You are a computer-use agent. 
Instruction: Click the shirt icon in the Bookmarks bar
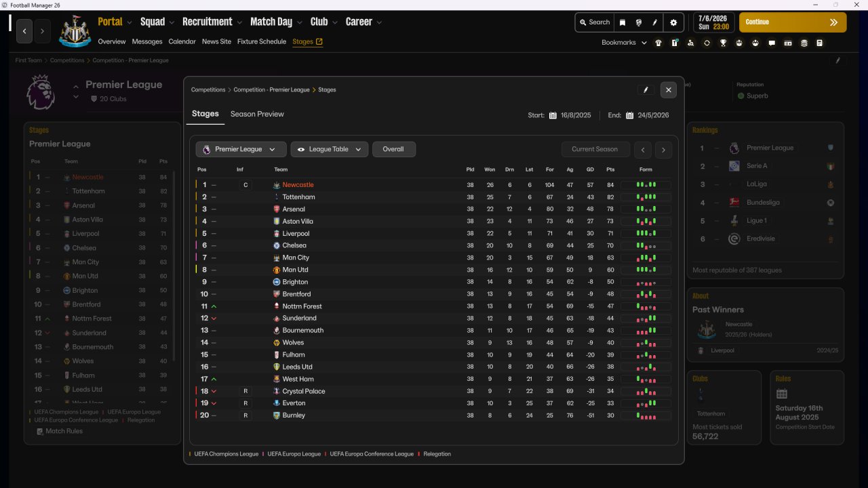pos(658,43)
